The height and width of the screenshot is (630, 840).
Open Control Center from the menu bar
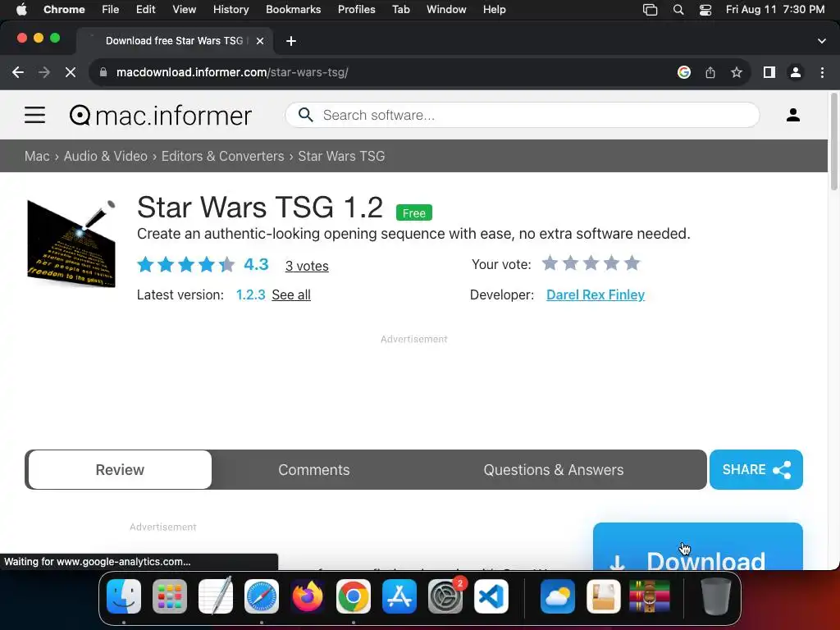coord(705,10)
